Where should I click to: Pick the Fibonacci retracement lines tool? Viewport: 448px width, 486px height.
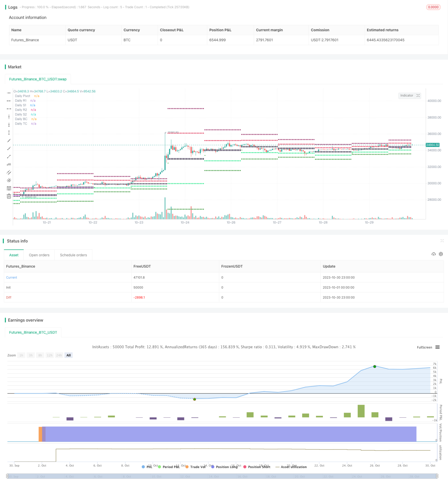tap(9, 188)
